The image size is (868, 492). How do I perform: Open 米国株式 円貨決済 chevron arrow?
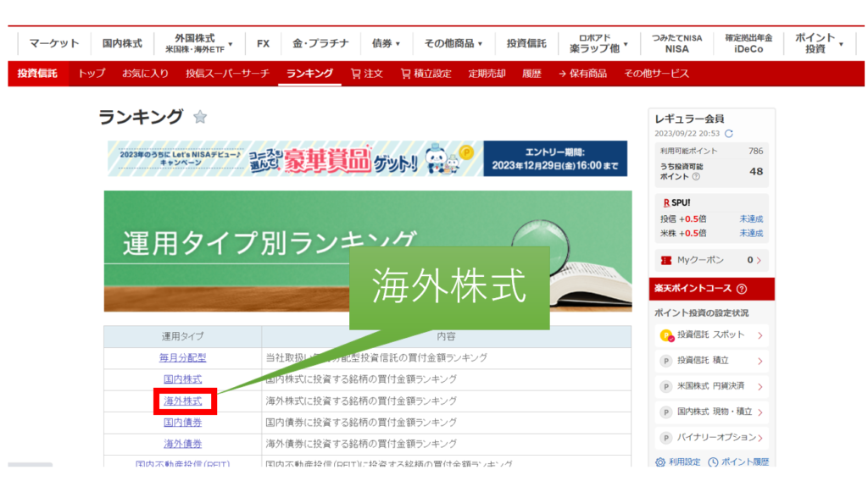pyautogui.click(x=760, y=386)
